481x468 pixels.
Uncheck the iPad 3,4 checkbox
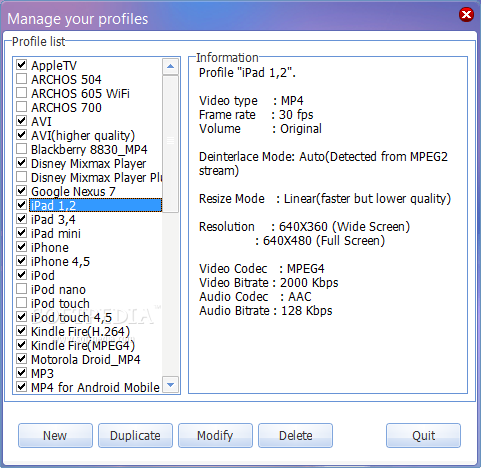click(x=22, y=218)
